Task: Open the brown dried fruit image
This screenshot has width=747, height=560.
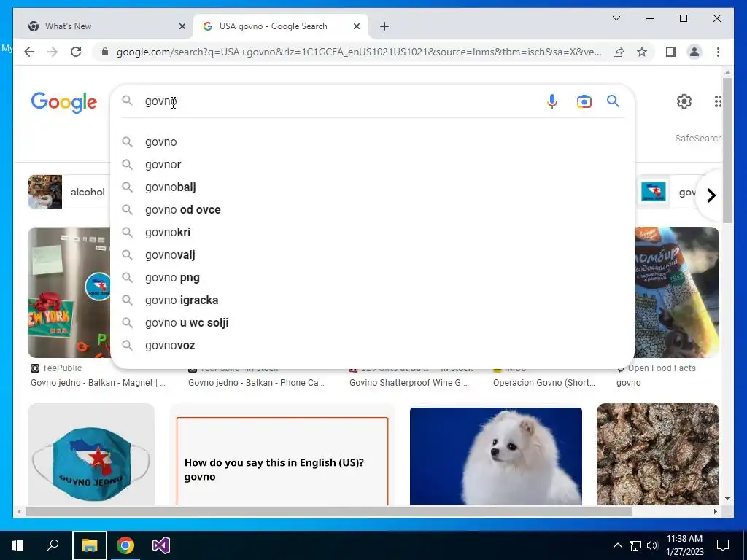Action: tap(657, 454)
